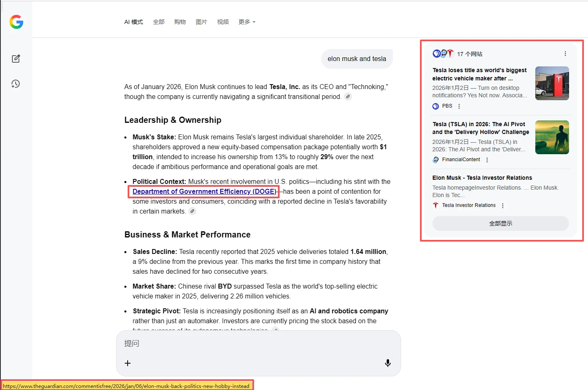This screenshot has width=588, height=390.
Task: Click the plus icon in the prompt box
Action: (x=128, y=363)
